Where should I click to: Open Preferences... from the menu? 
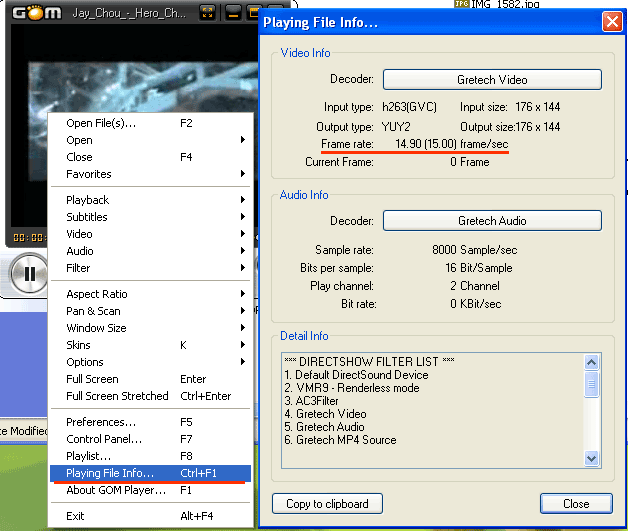[x=150, y=422]
